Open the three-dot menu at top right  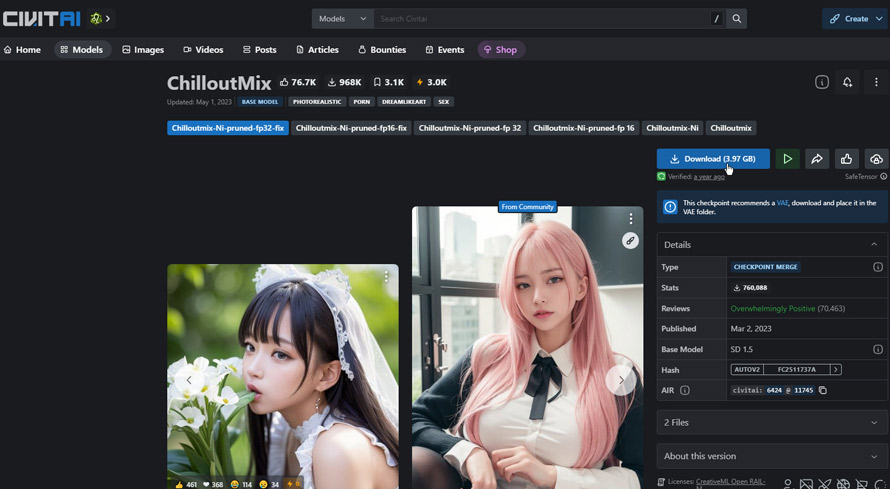tap(876, 82)
